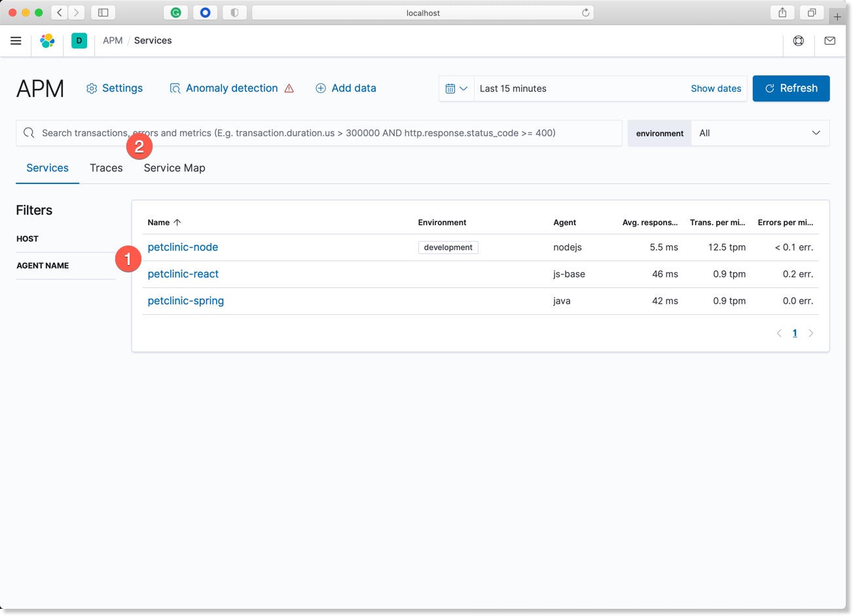This screenshot has width=853, height=616.
Task: Go to next table page arrow
Action: tap(810, 333)
